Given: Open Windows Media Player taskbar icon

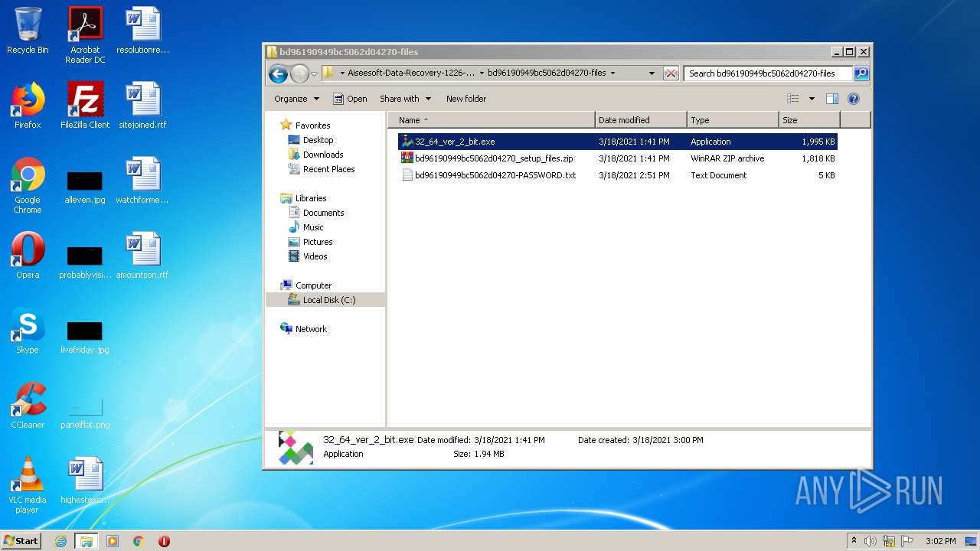Looking at the screenshot, I should 113,541.
